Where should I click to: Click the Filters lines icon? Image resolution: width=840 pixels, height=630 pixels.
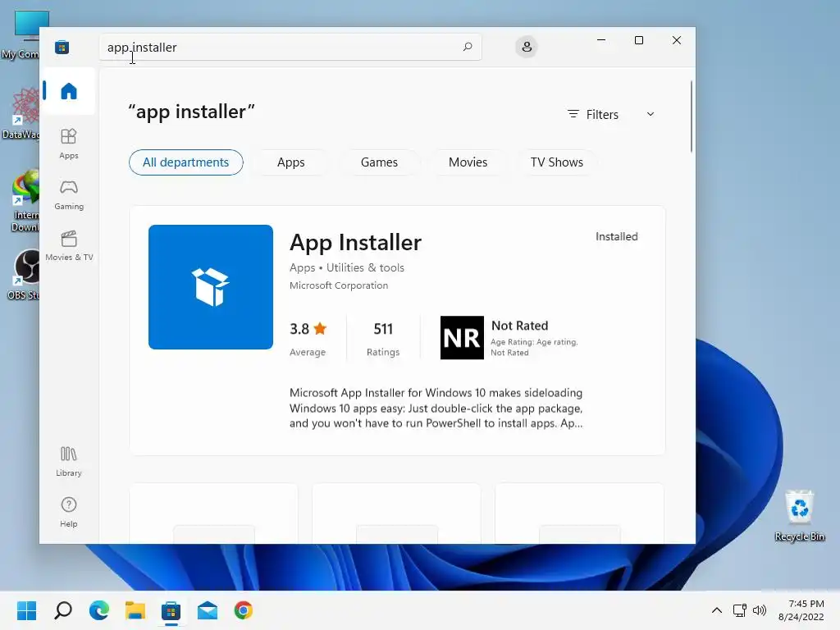(573, 114)
